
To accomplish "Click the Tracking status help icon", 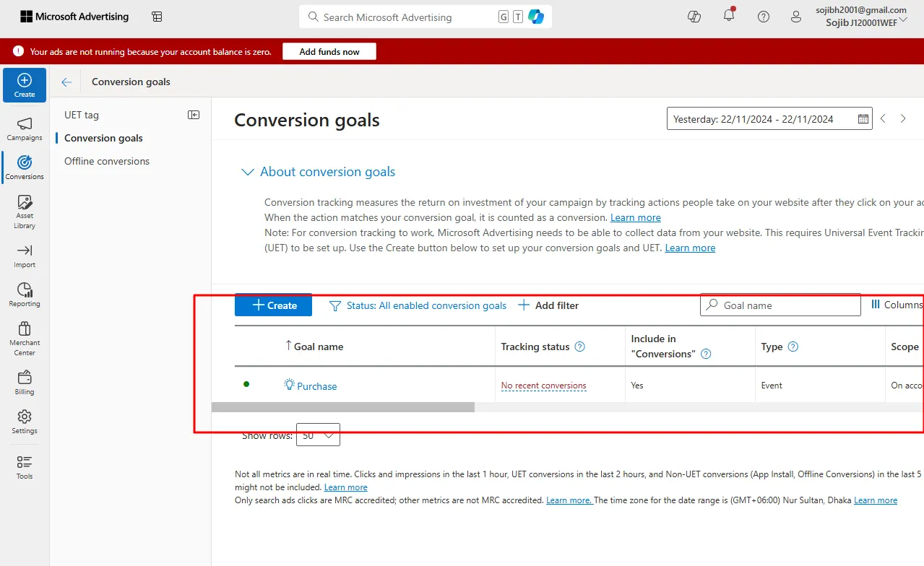I will (x=579, y=347).
